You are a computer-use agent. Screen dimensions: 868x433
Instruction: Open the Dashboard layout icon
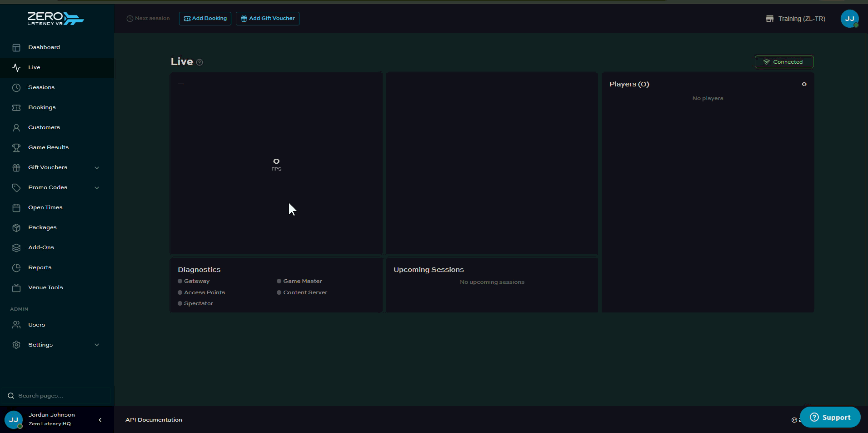[x=16, y=47]
